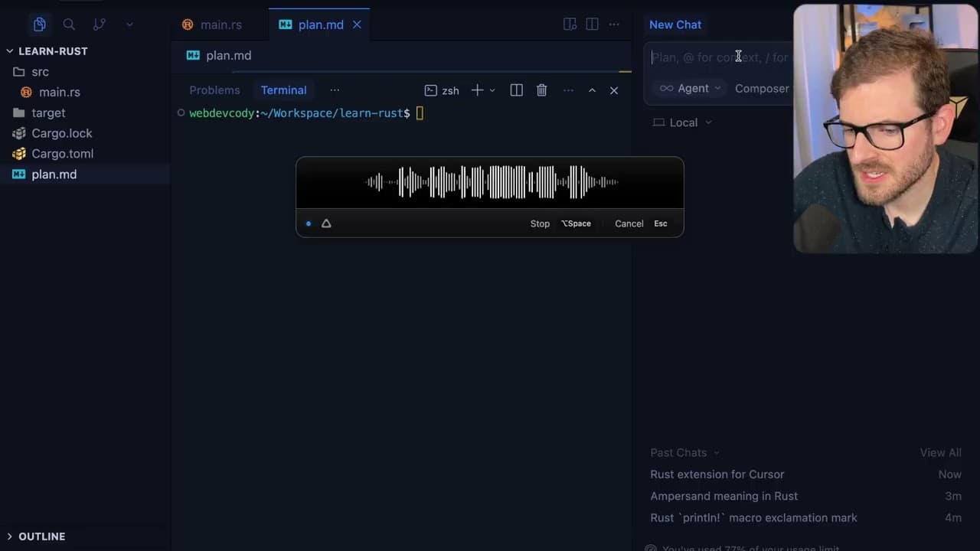
Task: Open the Agent mode dropdown
Action: tap(691, 89)
